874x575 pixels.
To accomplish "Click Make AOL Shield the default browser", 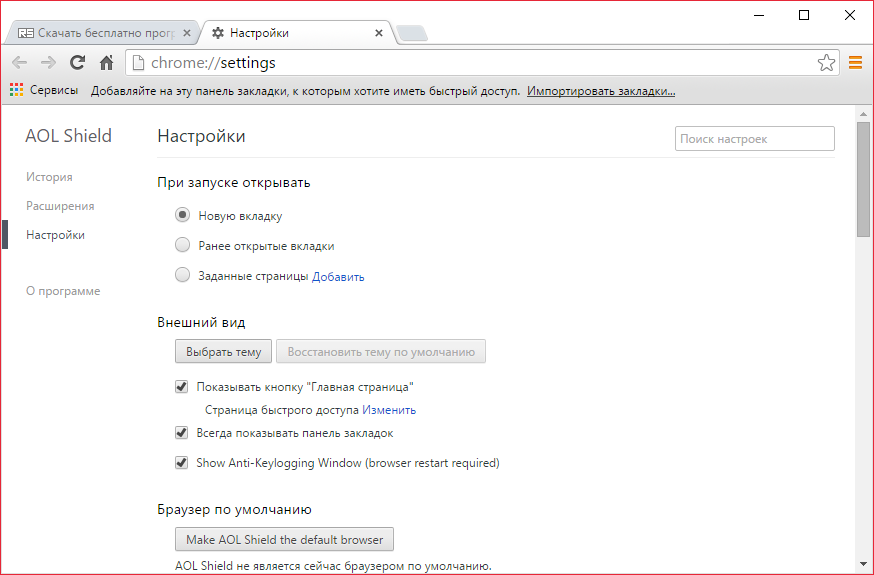I will click(x=284, y=539).
